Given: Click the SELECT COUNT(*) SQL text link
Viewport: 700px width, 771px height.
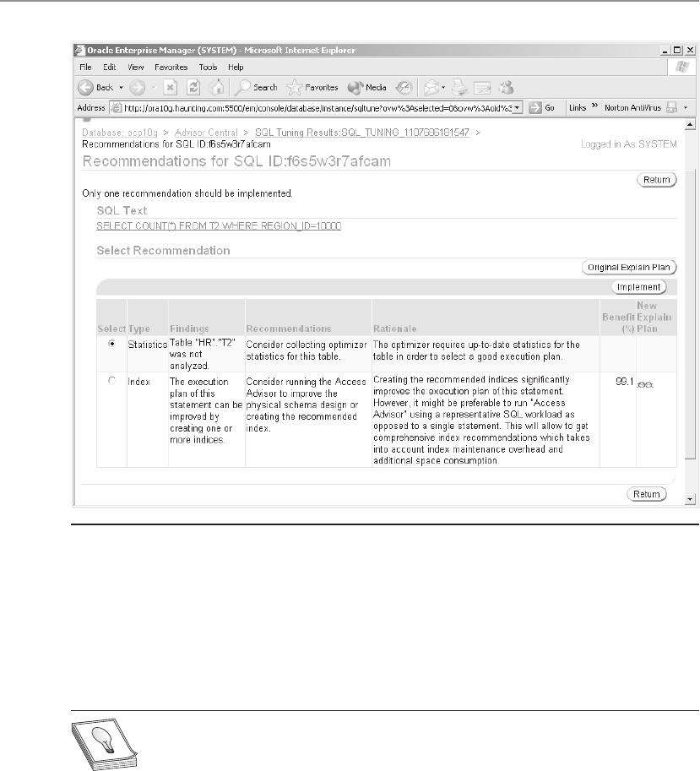Looking at the screenshot, I should [x=219, y=226].
